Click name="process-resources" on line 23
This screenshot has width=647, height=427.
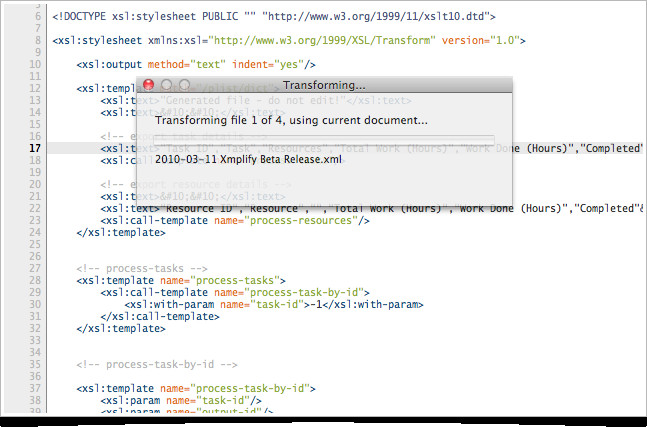(286, 221)
